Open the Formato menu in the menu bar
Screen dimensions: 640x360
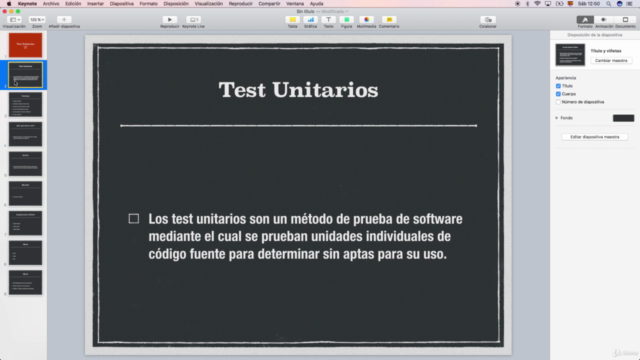[149, 4]
